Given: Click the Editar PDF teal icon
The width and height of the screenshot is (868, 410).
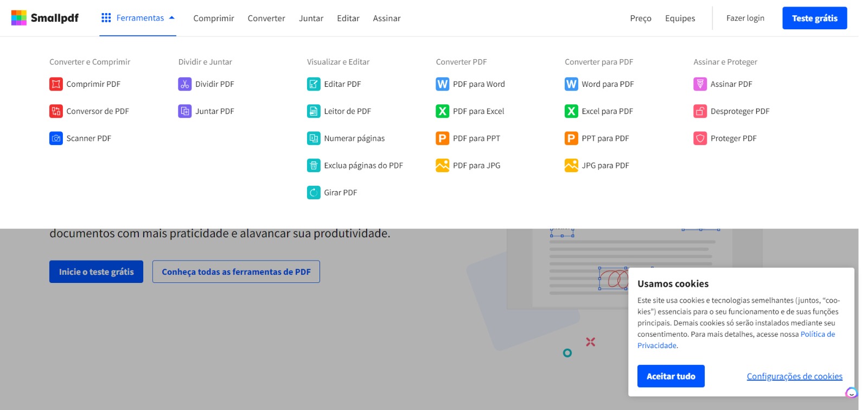Looking at the screenshot, I should point(314,84).
